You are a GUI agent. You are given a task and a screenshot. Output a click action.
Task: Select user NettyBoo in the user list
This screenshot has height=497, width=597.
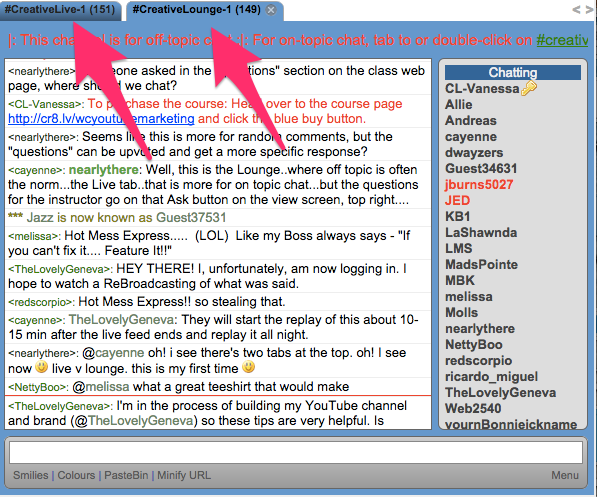tap(474, 345)
